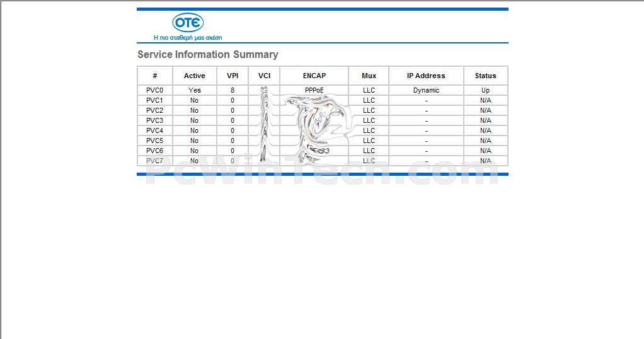Click the IP Address dash for PVC1
This screenshot has width=644, height=339.
click(427, 101)
